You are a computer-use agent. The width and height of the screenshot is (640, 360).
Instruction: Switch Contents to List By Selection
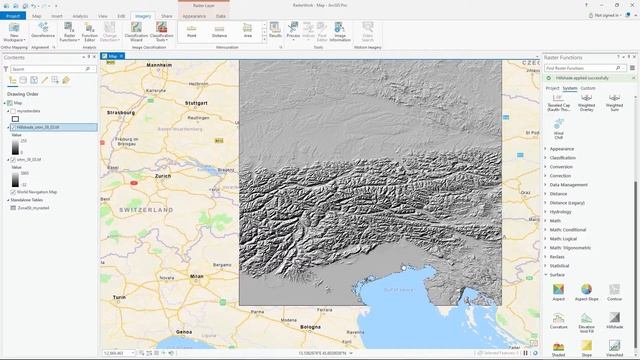point(34,80)
